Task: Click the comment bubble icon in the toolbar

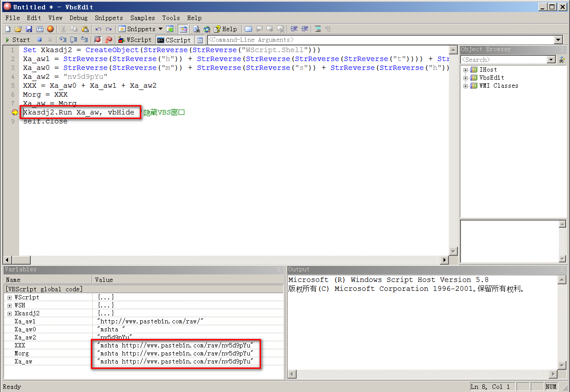Action: pos(248,29)
